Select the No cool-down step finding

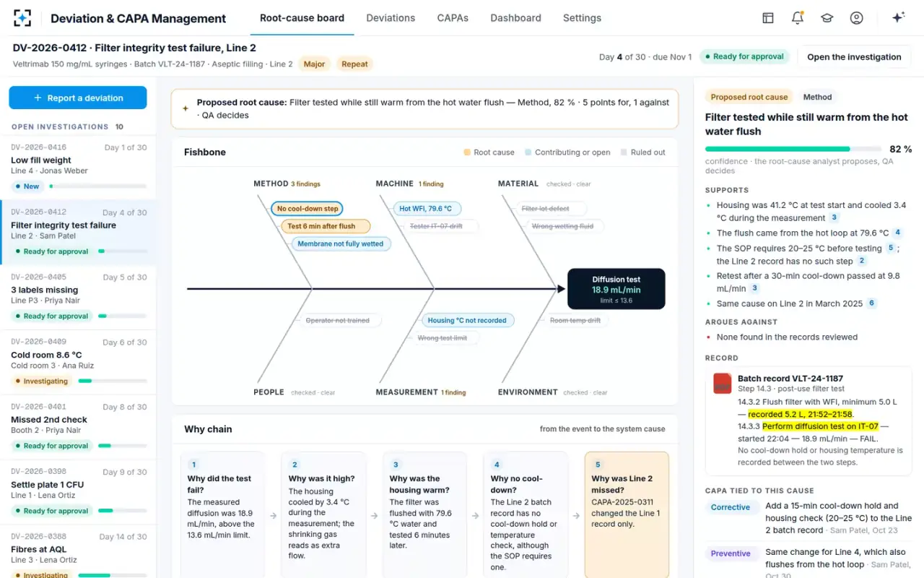pos(308,209)
